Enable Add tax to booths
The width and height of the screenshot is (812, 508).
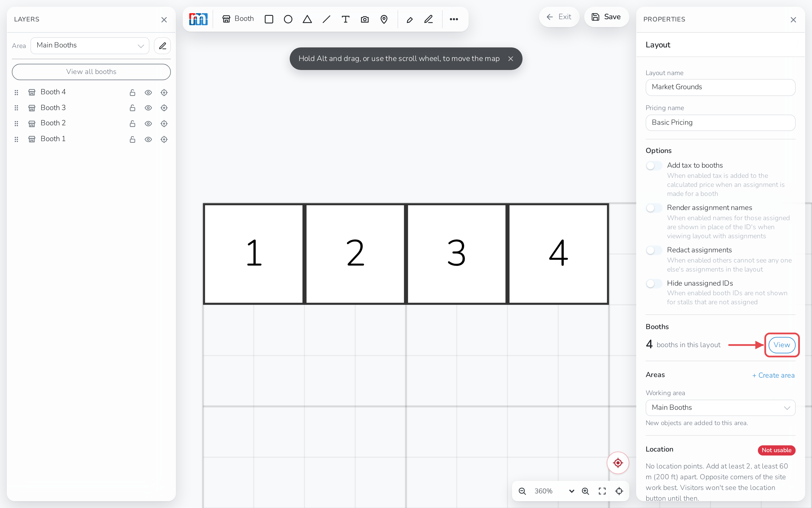click(654, 165)
